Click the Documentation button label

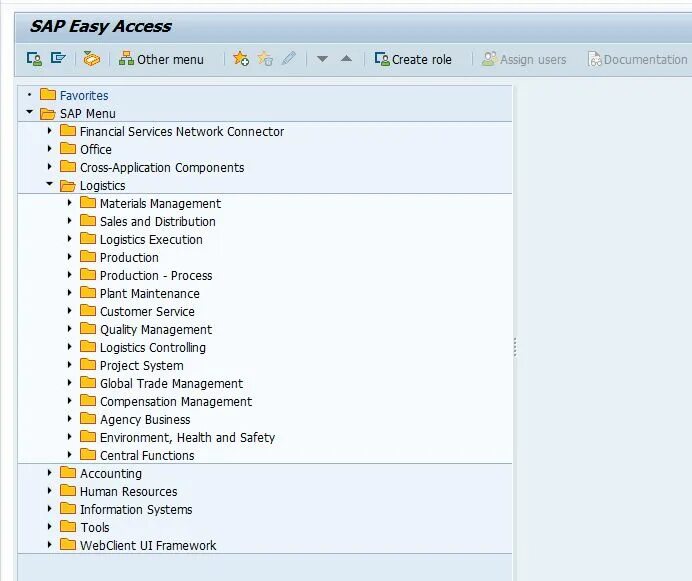pos(645,60)
